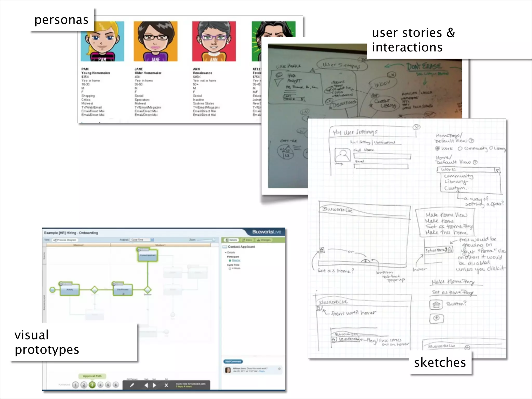Click the Contact Applicant heading in the details panel
The image size is (532, 399).
click(x=241, y=247)
